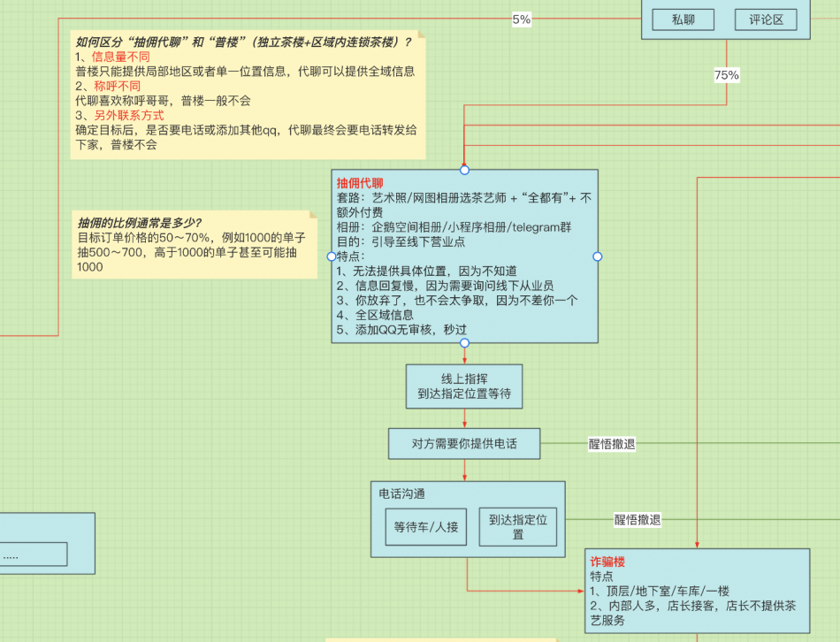Click the left connection handle of 抽佣代聊 node
840x642 pixels.
pyautogui.click(x=332, y=256)
